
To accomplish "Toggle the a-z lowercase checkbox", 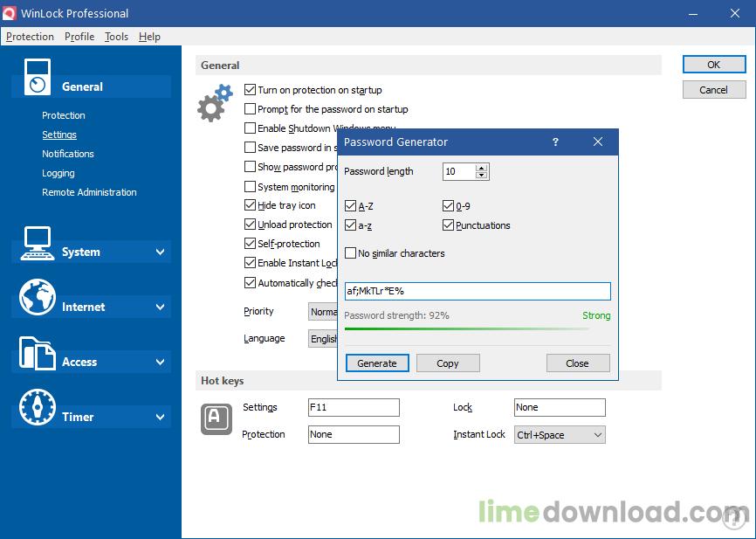I will (x=351, y=225).
